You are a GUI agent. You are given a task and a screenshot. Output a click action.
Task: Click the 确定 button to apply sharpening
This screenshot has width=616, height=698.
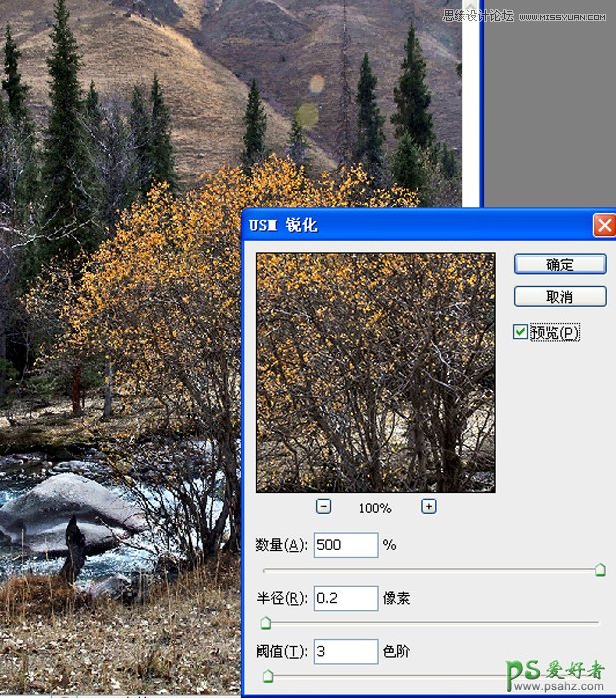(x=560, y=264)
